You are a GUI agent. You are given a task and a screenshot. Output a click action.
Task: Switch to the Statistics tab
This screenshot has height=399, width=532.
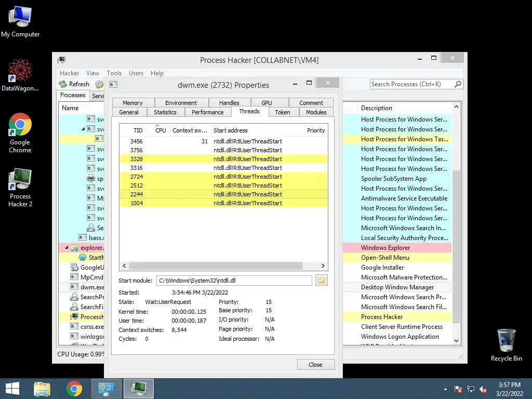(165, 112)
